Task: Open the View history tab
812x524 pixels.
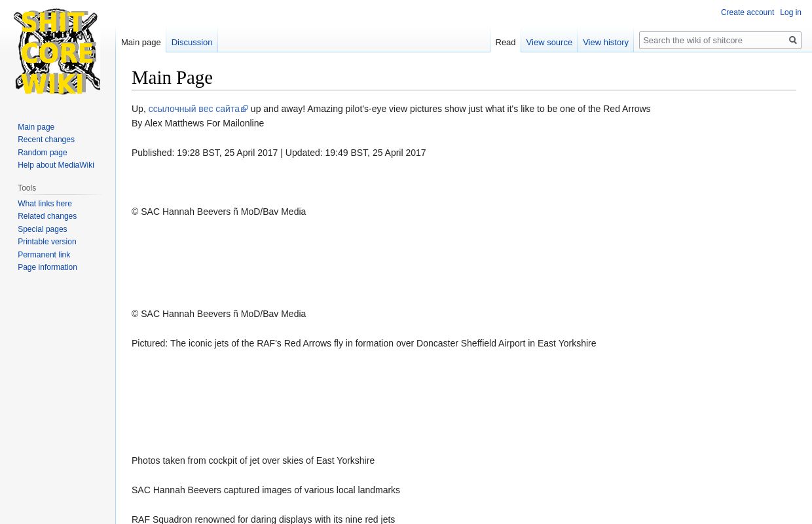Action: 606,42
